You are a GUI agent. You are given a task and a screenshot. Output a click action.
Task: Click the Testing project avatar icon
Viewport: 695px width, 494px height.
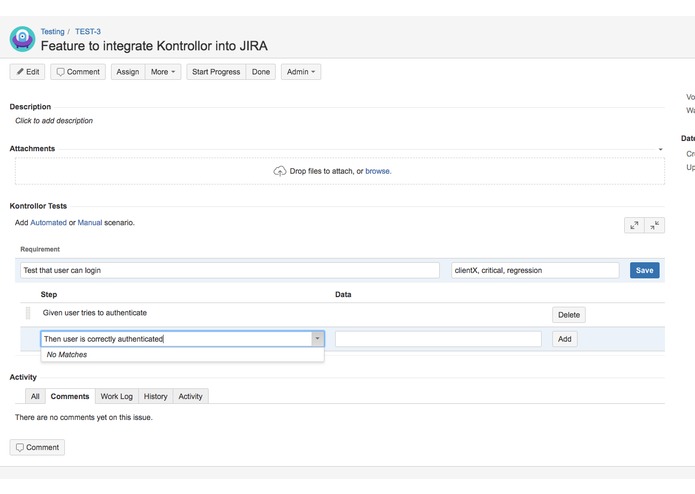tap(22, 39)
